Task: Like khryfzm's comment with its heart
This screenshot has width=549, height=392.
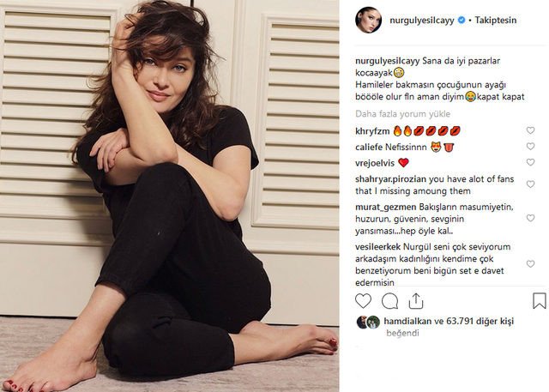Action: (530, 130)
